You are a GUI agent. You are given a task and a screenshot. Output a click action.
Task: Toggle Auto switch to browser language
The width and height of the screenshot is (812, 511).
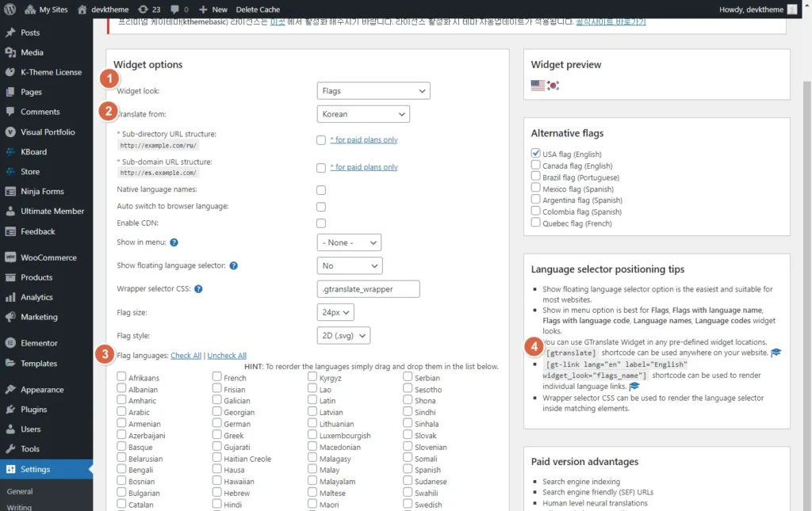click(321, 207)
